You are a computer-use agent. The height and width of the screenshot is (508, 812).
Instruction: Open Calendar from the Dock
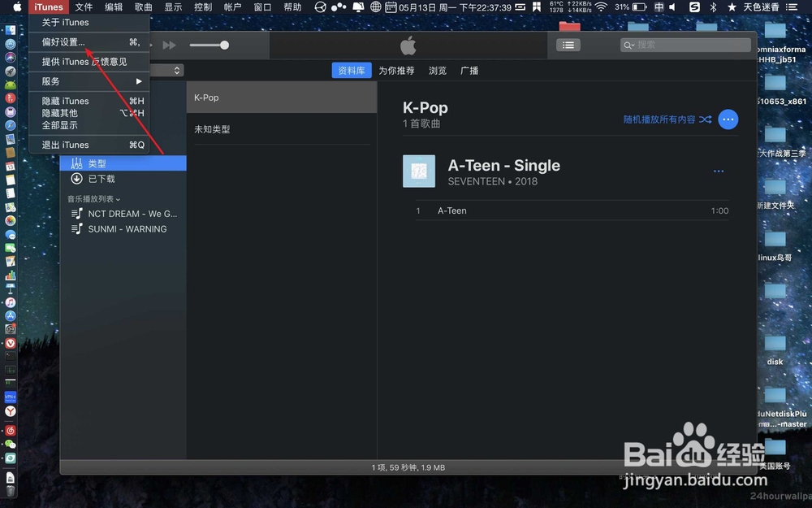coord(11,167)
